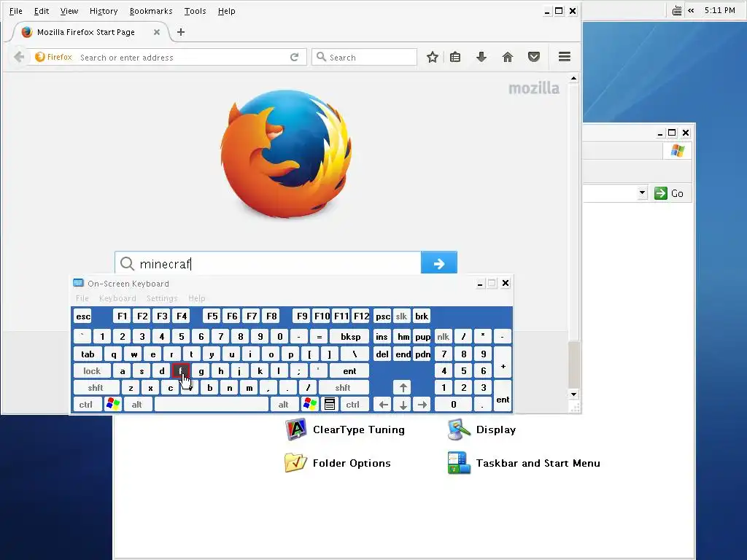Click the Firefox address bar field
747x560 pixels.
click(169, 57)
